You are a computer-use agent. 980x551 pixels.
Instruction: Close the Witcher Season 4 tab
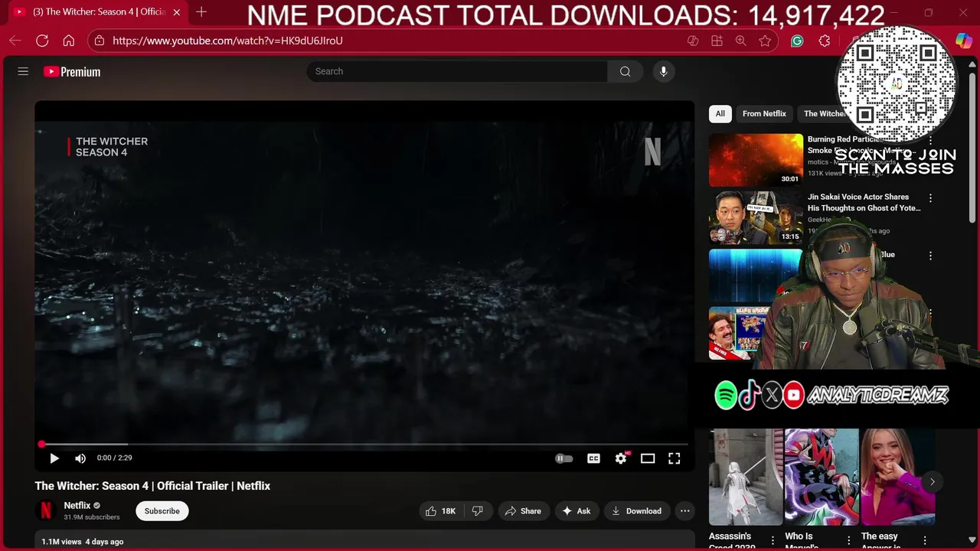[x=177, y=12]
